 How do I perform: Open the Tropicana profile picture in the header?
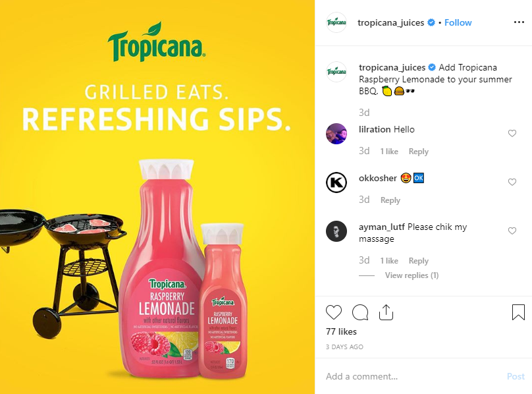click(336, 22)
